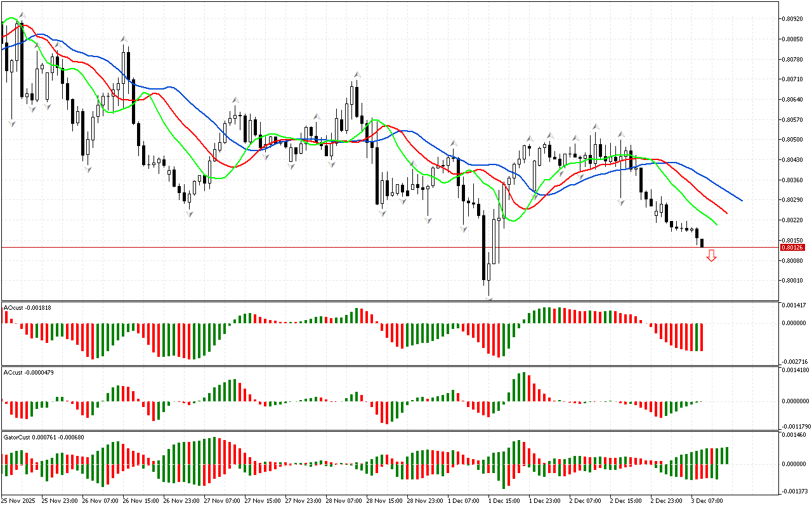Click the "3 Dec 07:00" time axis label

tap(707, 500)
